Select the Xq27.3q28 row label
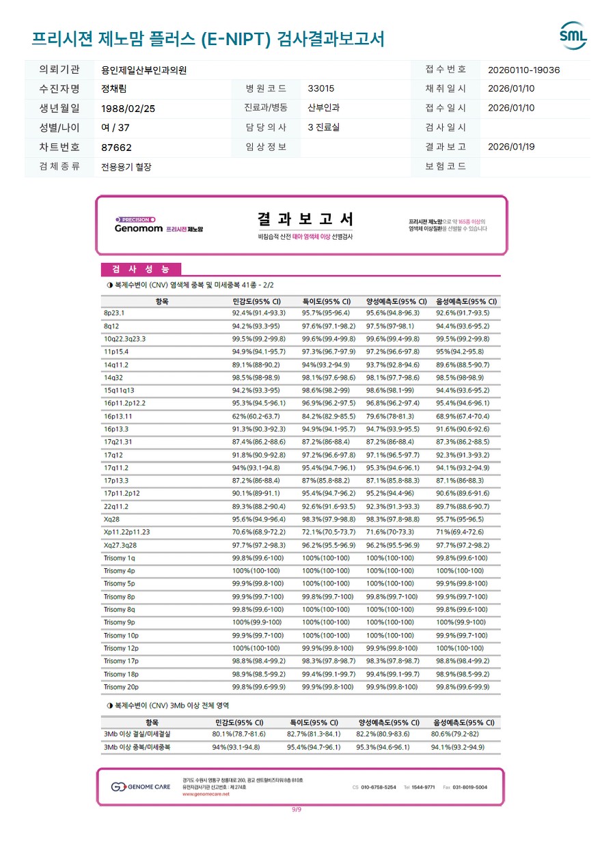 (x=120, y=545)
